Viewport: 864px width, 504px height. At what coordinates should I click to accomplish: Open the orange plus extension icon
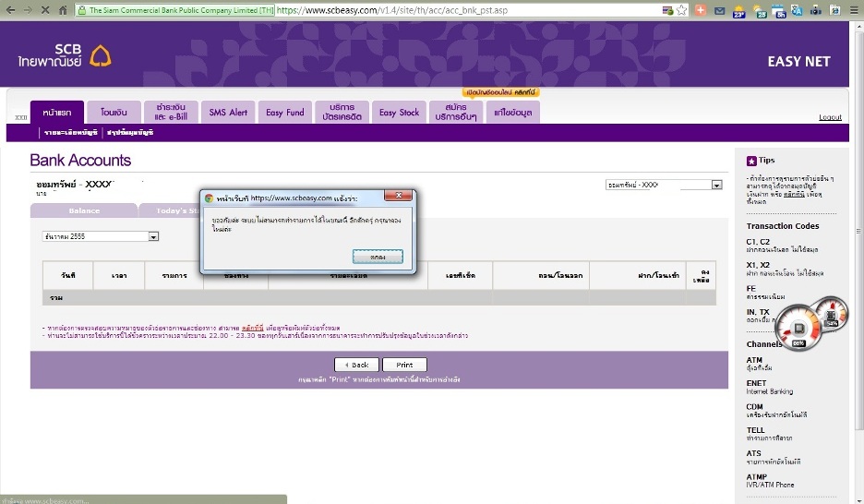pos(701,10)
